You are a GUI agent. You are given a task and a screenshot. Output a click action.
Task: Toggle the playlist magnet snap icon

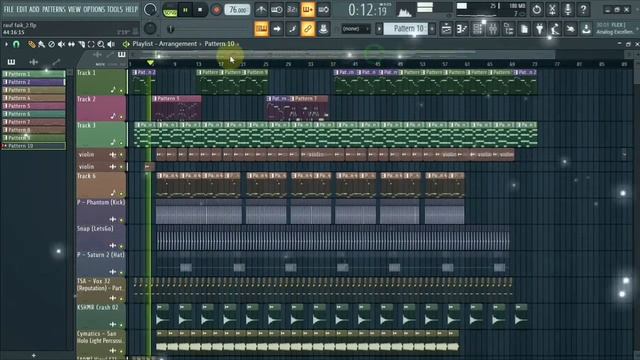click(16, 44)
